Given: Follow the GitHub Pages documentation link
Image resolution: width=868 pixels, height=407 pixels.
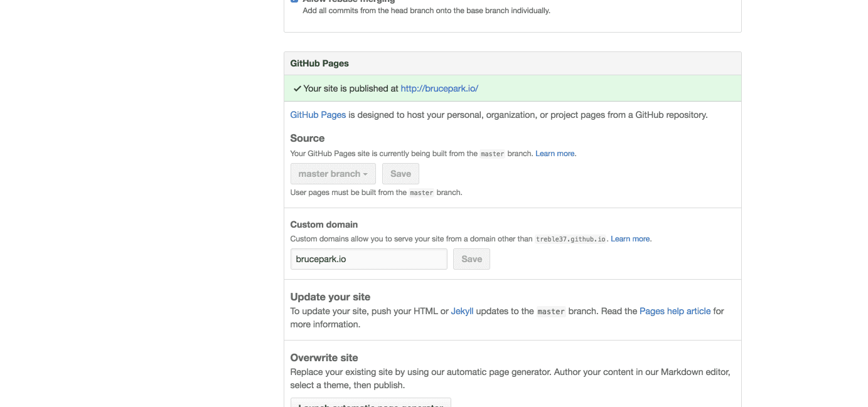Looking at the screenshot, I should click(x=318, y=115).
